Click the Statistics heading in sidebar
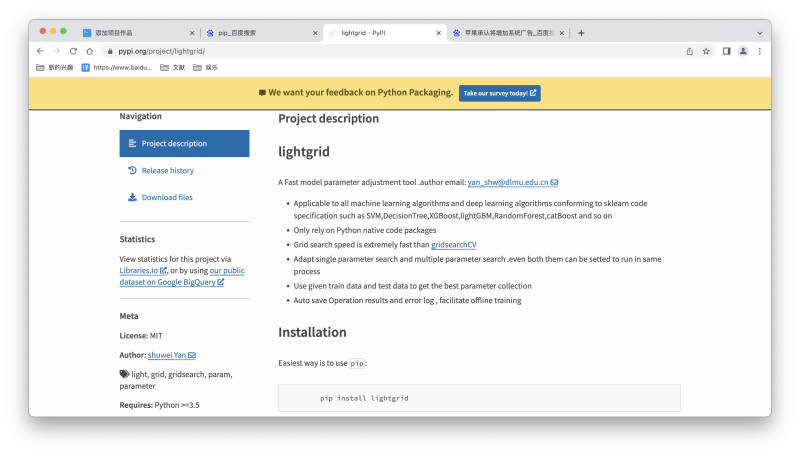The height and width of the screenshot is (455, 800). tap(137, 239)
